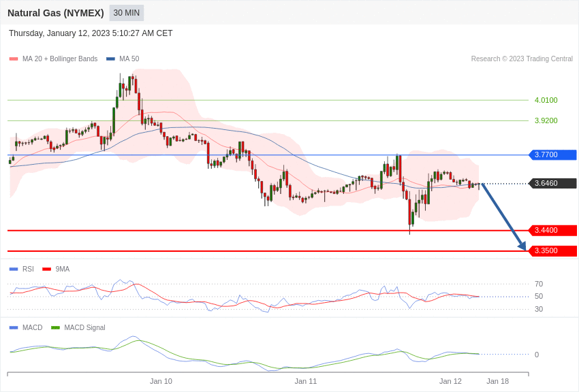The width and height of the screenshot is (579, 392).
Task: Select the 3.3500 red target tag
Action: 553,251
